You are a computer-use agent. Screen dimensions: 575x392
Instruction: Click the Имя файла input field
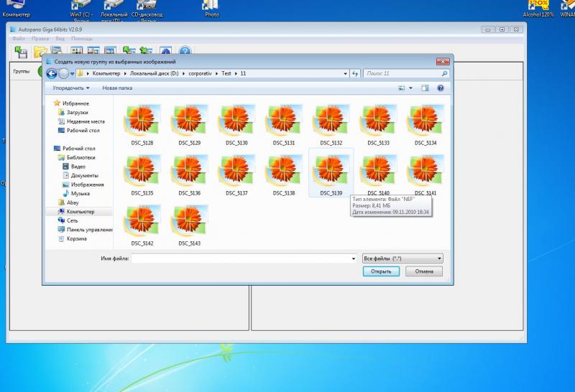(x=241, y=258)
